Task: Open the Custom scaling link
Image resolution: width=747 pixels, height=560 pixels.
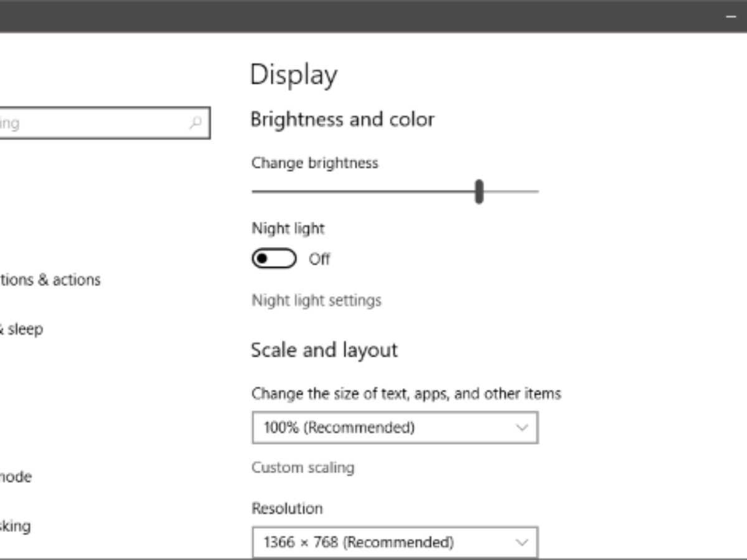Action: (x=303, y=467)
